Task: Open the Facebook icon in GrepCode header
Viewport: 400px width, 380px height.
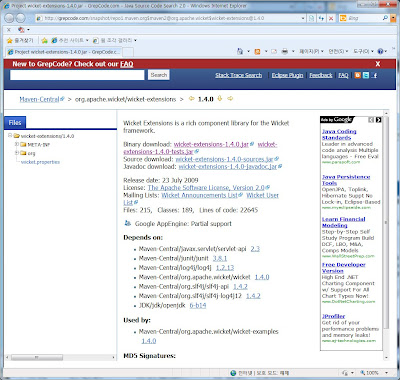Action: click(x=374, y=75)
